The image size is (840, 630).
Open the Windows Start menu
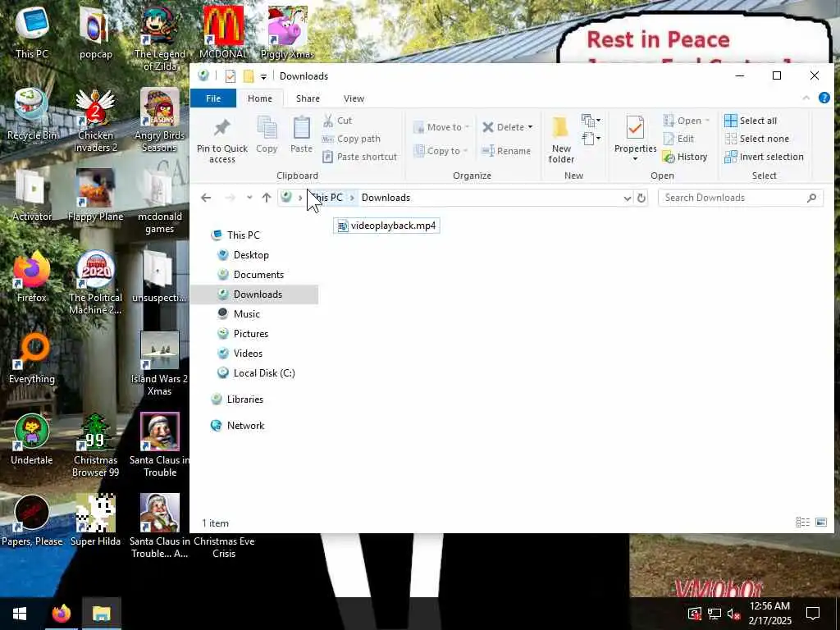click(x=20, y=614)
